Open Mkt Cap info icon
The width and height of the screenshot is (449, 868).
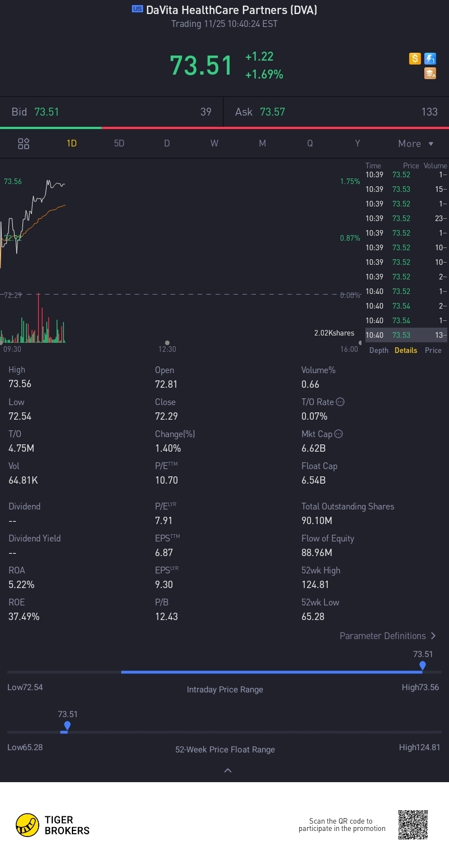pyautogui.click(x=338, y=434)
